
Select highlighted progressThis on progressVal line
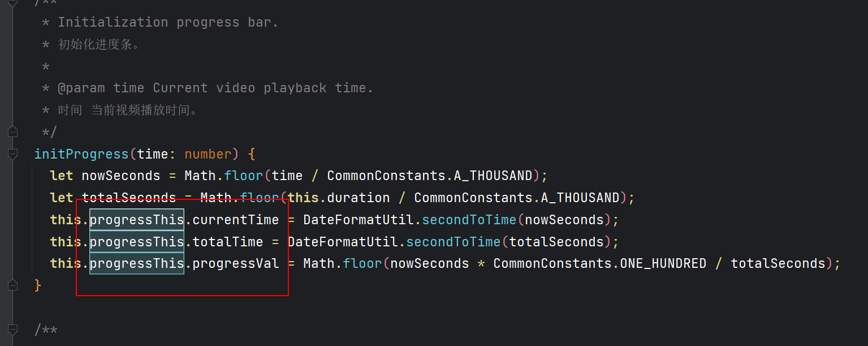pos(137,264)
